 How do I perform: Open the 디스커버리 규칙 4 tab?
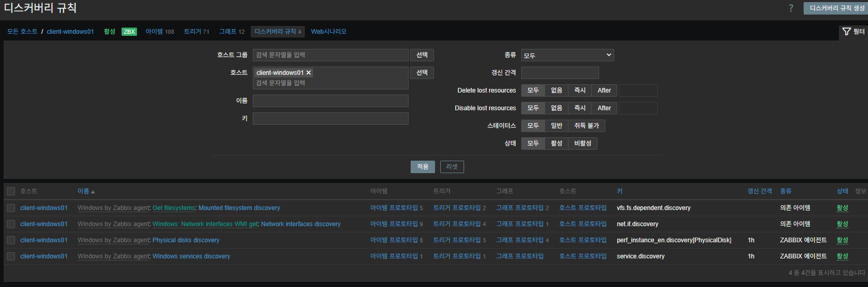pos(278,32)
